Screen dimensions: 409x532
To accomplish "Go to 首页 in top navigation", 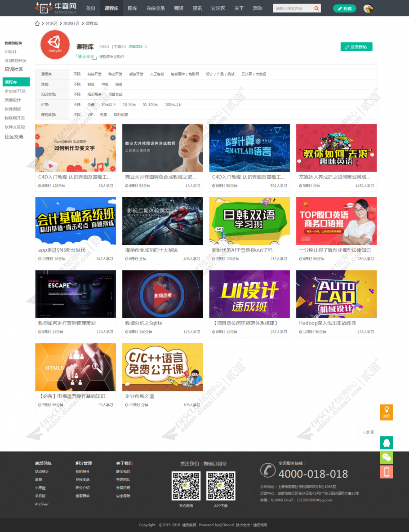I will coord(91,8).
